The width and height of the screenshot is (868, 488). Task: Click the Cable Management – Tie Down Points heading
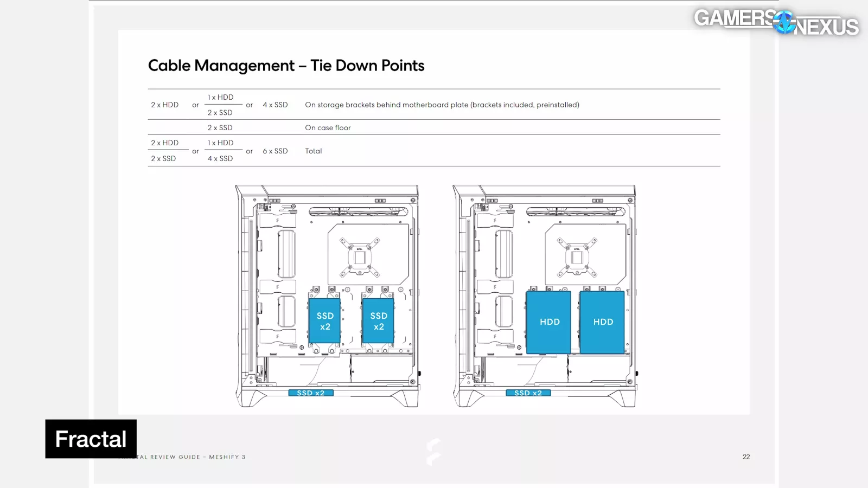pos(286,66)
